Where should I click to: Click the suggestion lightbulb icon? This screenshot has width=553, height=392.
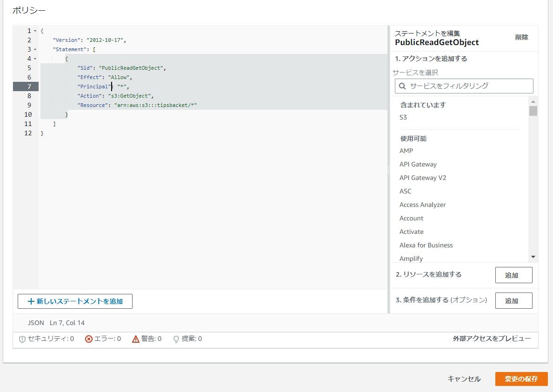pos(176,339)
